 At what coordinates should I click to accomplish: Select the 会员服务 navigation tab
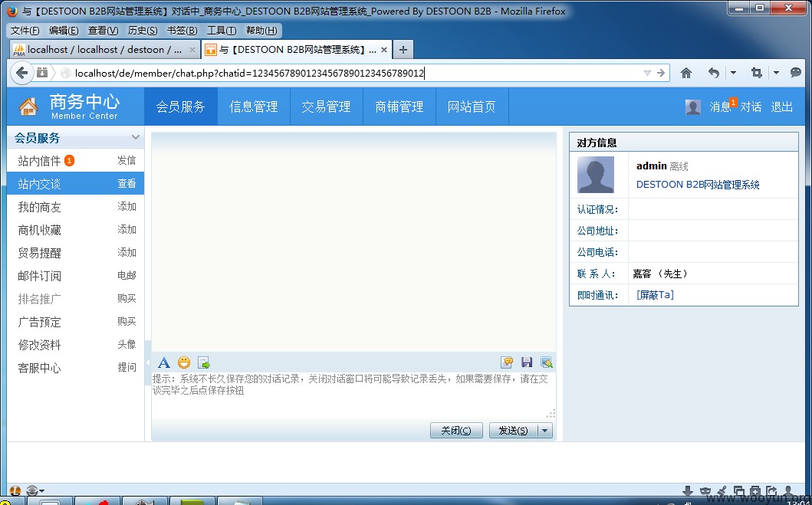pos(181,107)
